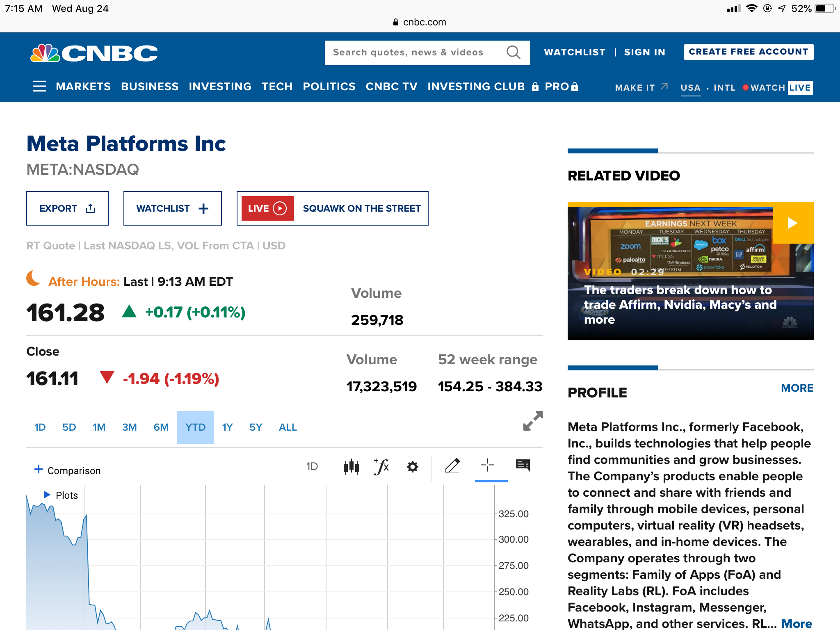Expand chart to full screen
The height and width of the screenshot is (630, 840).
[x=533, y=421]
